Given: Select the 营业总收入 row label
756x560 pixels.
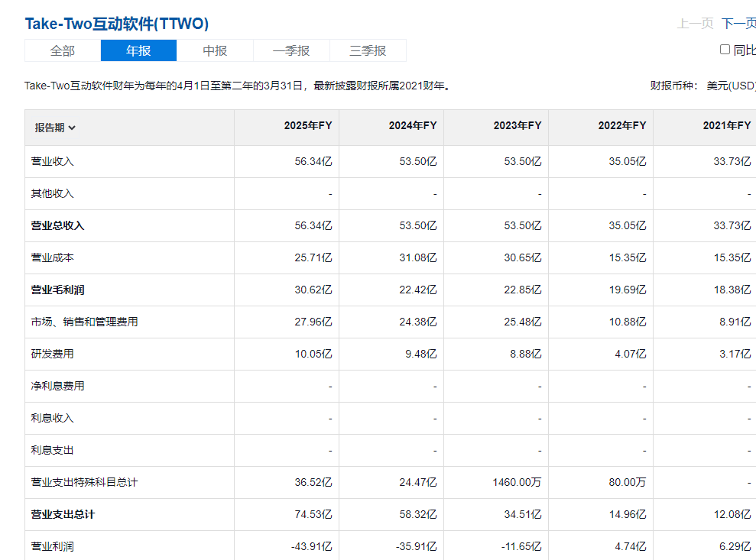Looking at the screenshot, I should [57, 225].
